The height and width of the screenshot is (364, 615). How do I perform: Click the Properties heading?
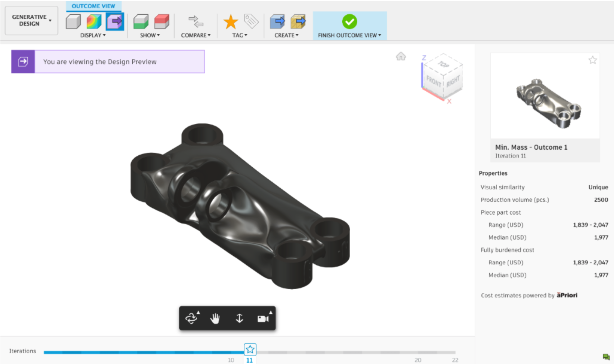pyautogui.click(x=493, y=173)
